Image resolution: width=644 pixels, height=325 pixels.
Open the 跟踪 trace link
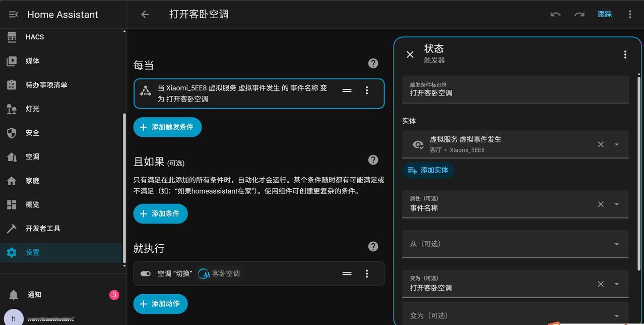[x=604, y=14]
